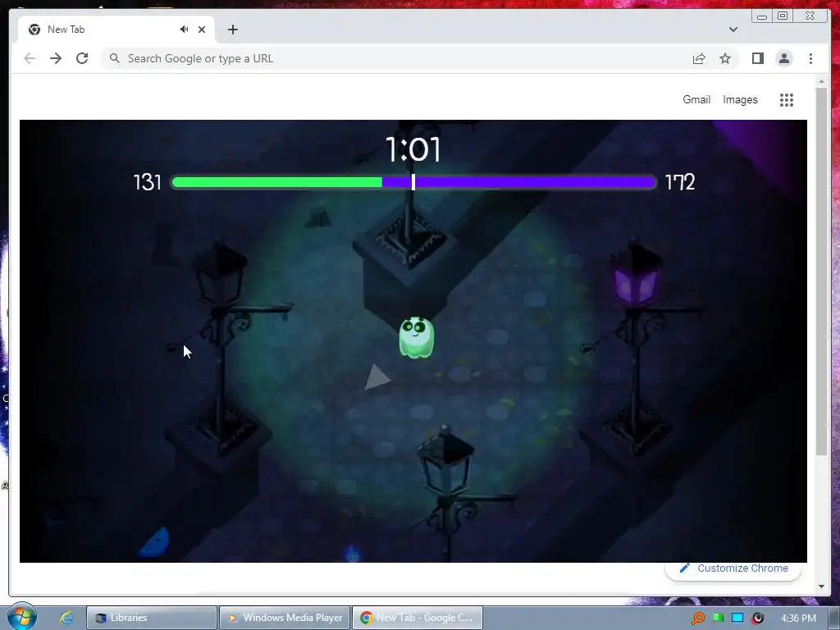Viewport: 840px width, 630px height.
Task: Click the red recorder tray icon
Action: click(x=757, y=619)
